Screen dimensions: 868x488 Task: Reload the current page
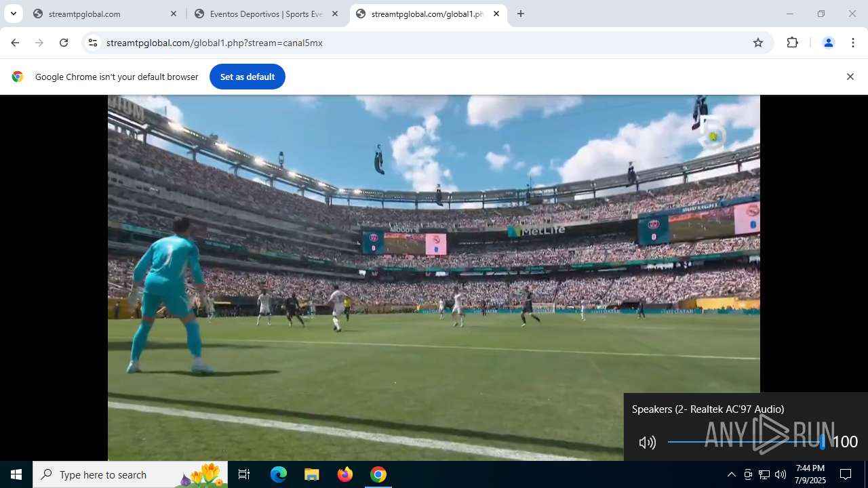click(64, 43)
